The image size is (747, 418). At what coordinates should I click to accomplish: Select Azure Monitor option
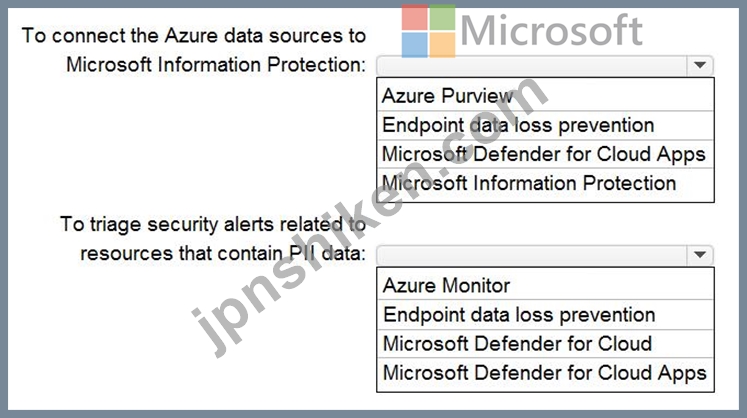pyautogui.click(x=545, y=285)
